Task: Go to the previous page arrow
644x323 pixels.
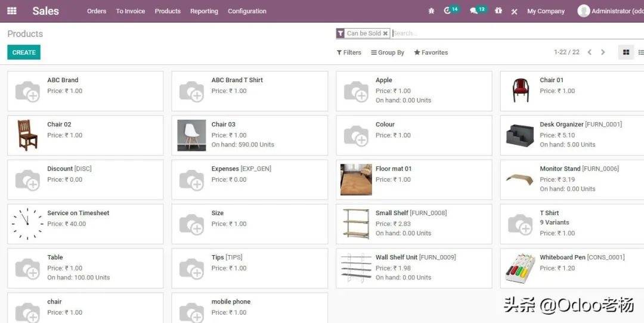Action: [x=589, y=52]
